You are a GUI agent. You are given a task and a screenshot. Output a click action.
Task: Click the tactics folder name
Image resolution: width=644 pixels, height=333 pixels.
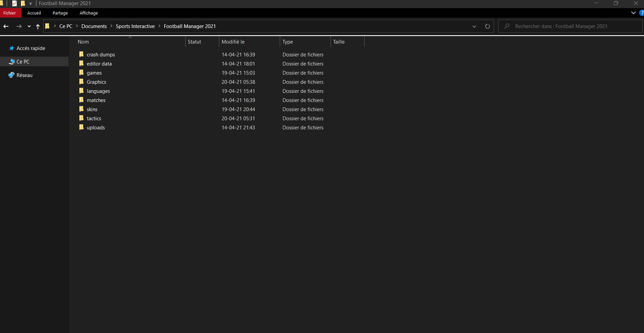(x=94, y=119)
